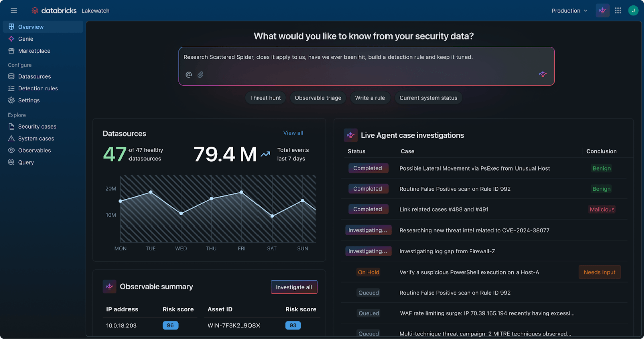This screenshot has width=644, height=339.
Task: Open Genie from the sidebar
Action: [x=25, y=39]
